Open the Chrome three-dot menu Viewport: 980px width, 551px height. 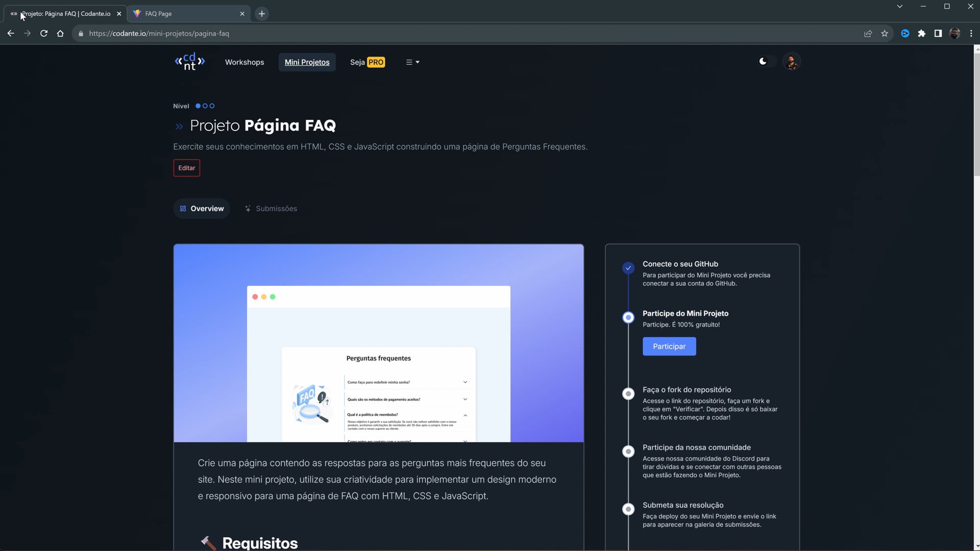pos(971,34)
